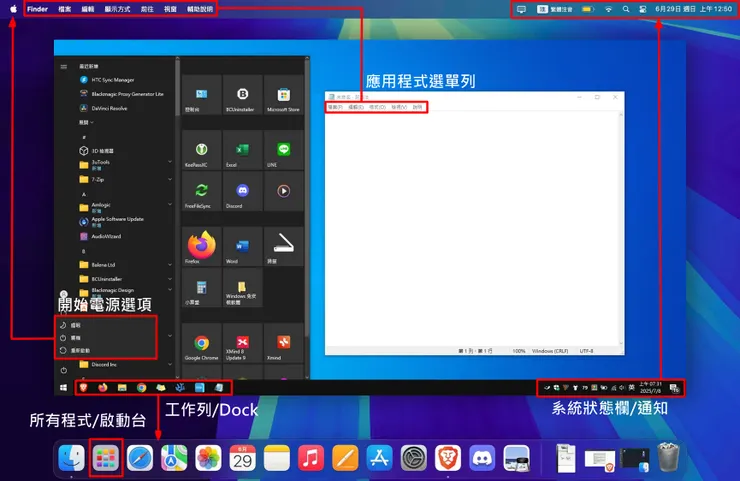Image resolution: width=740 pixels, height=481 pixels.
Task: Open Blackmagic Proxy Generator Lite
Action: (126, 94)
